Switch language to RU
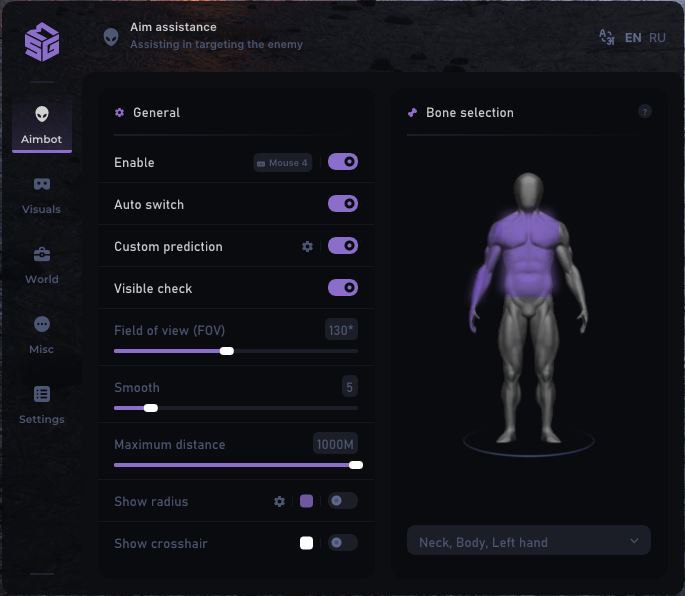Image resolution: width=685 pixels, height=596 pixels. point(657,38)
